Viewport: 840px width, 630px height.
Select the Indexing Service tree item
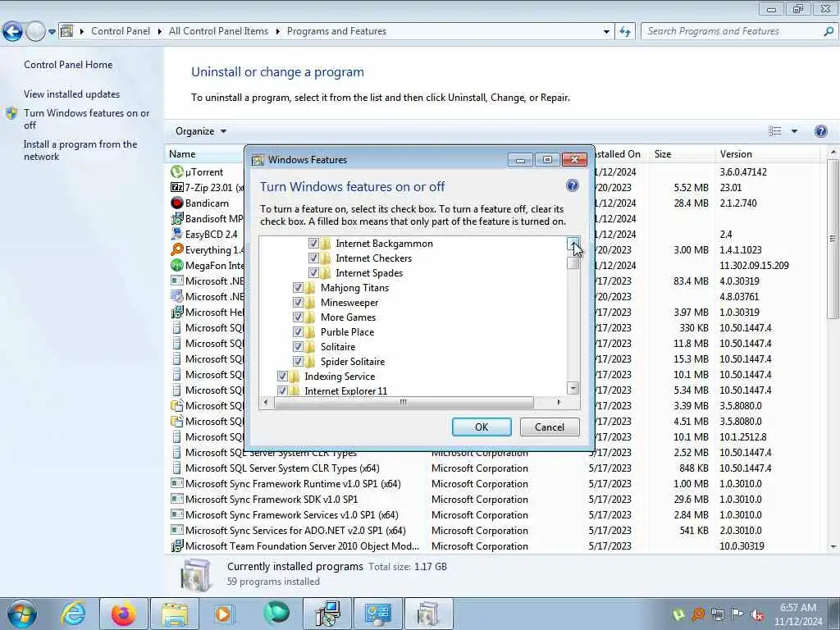pos(340,376)
